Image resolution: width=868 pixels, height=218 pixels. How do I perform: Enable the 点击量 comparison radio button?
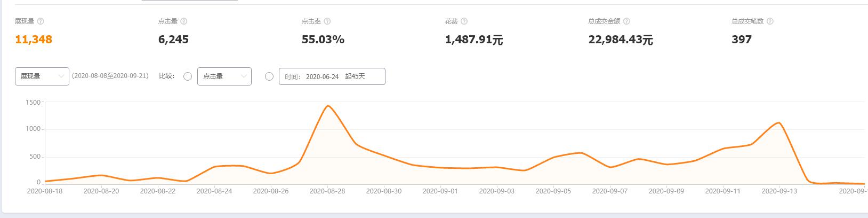tap(188, 76)
